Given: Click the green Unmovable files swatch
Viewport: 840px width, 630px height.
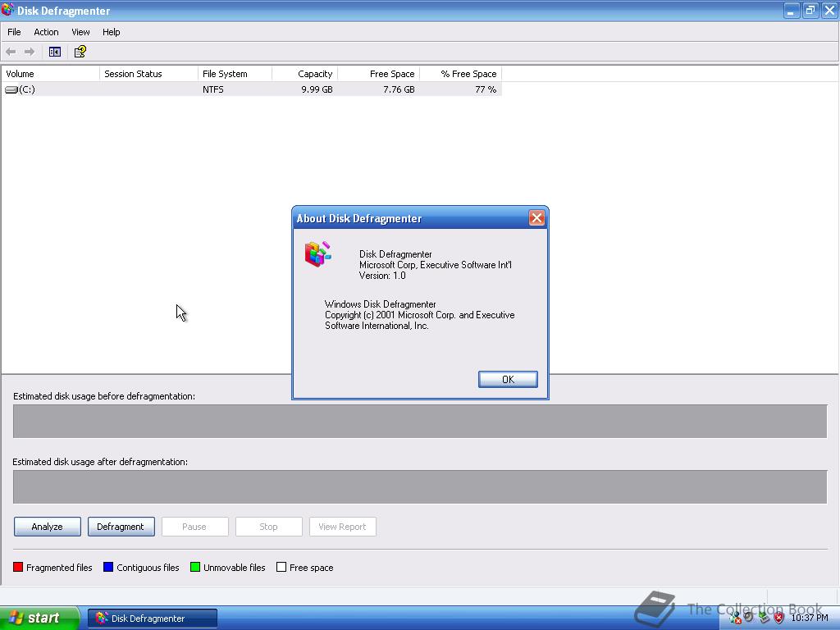Looking at the screenshot, I should (x=195, y=567).
